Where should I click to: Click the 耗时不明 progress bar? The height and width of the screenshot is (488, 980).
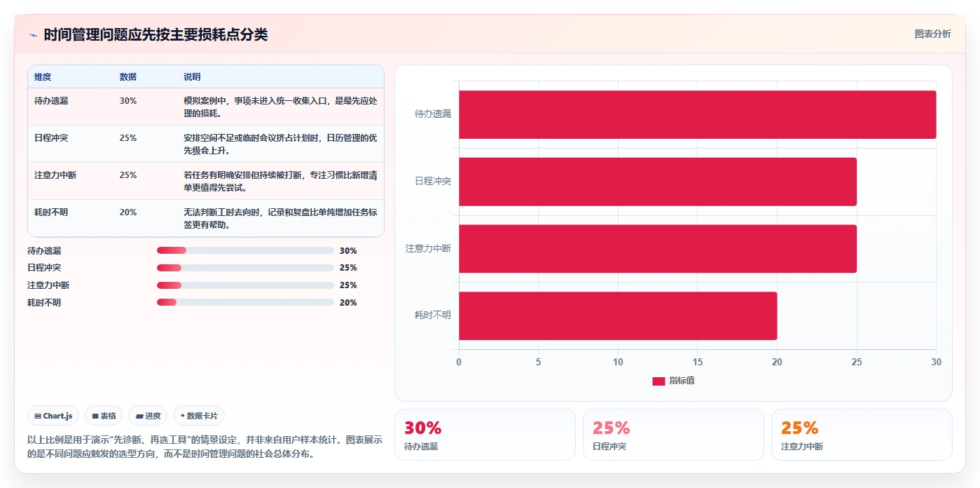coord(245,302)
